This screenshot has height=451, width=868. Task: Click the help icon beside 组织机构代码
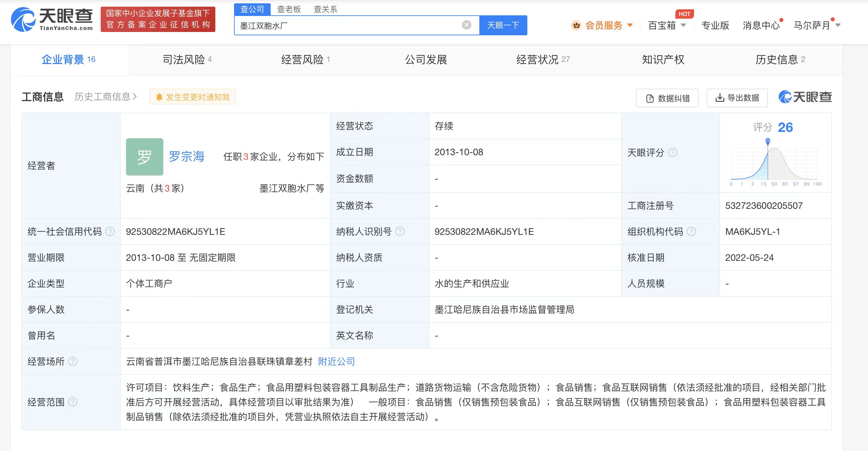[691, 231]
